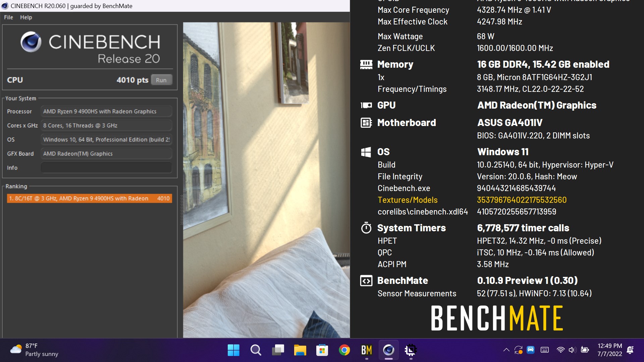The height and width of the screenshot is (362, 644).
Task: Click the 4010 pts CPU score
Action: click(132, 80)
